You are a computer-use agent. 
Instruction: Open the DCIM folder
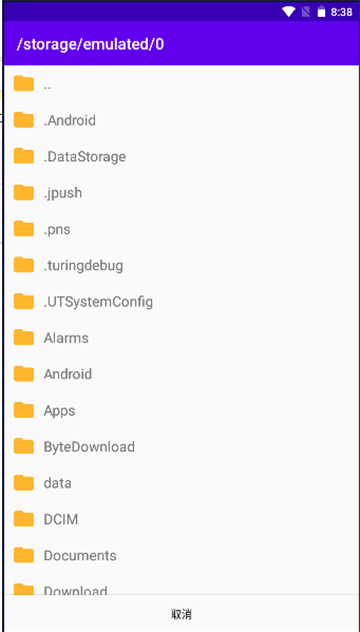point(181,519)
